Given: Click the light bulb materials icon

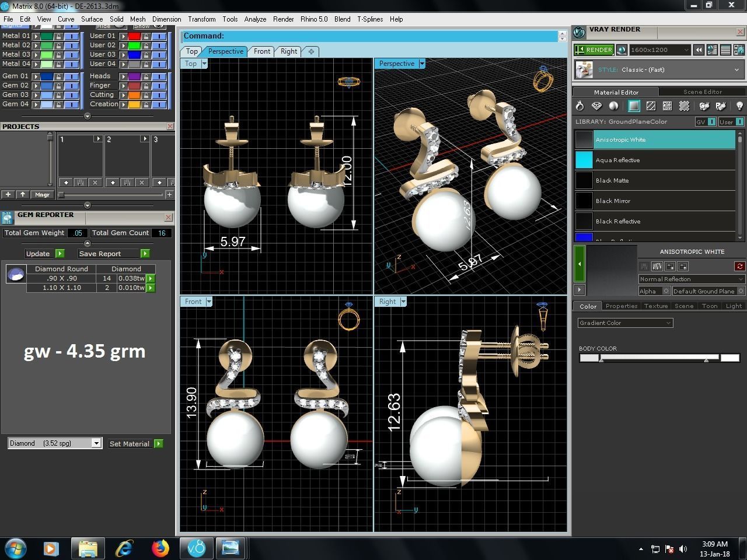Looking at the screenshot, I should [739, 106].
